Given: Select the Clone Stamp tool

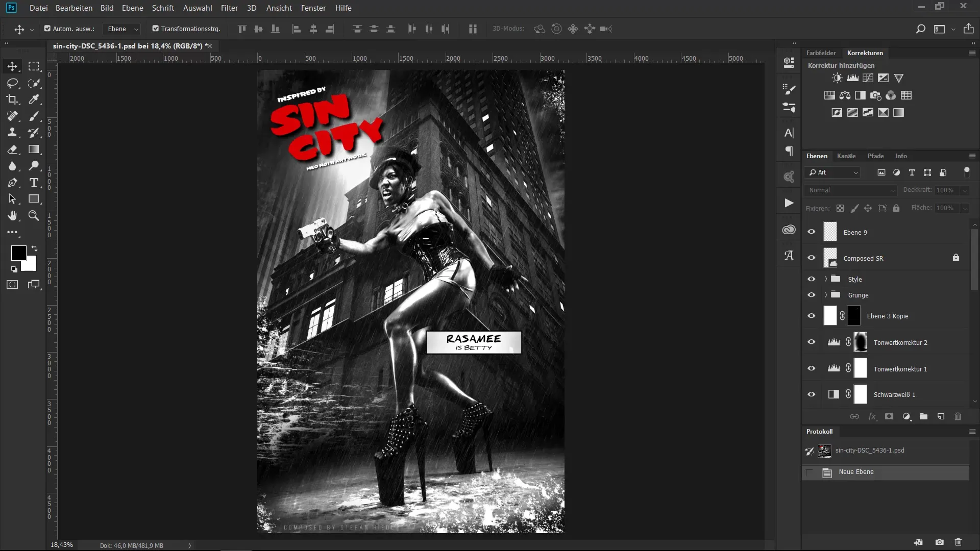Looking at the screenshot, I should (x=12, y=133).
